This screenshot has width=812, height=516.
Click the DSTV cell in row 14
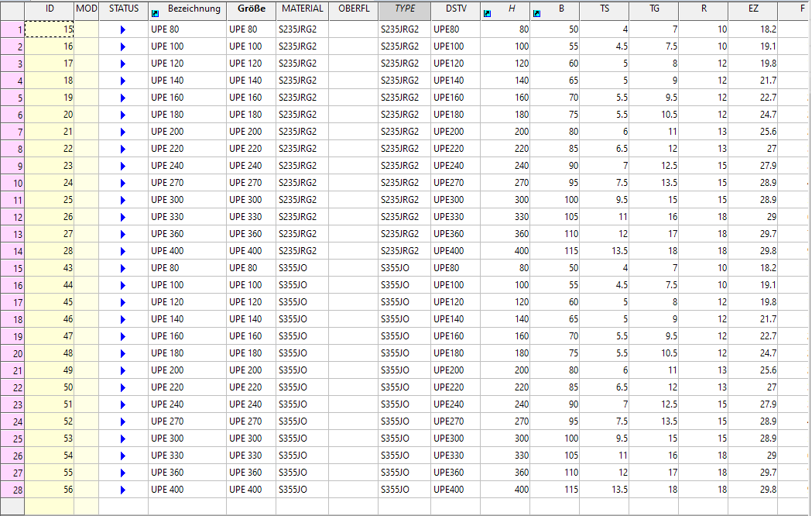[455, 251]
